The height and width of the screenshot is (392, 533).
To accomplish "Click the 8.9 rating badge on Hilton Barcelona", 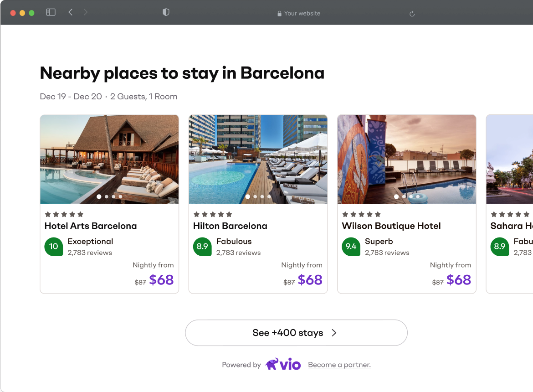I will pyautogui.click(x=202, y=247).
